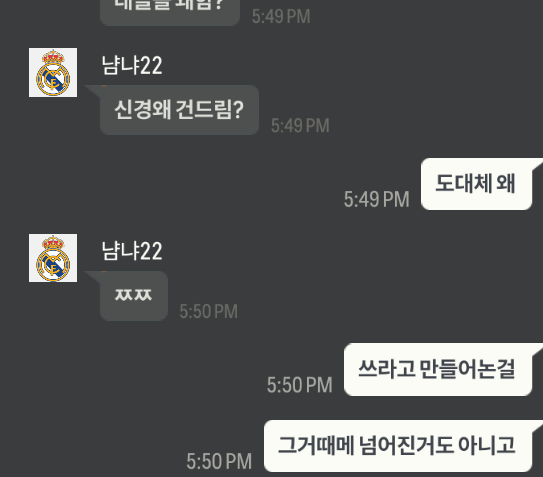Click the partially visible top message bubble

170,10
